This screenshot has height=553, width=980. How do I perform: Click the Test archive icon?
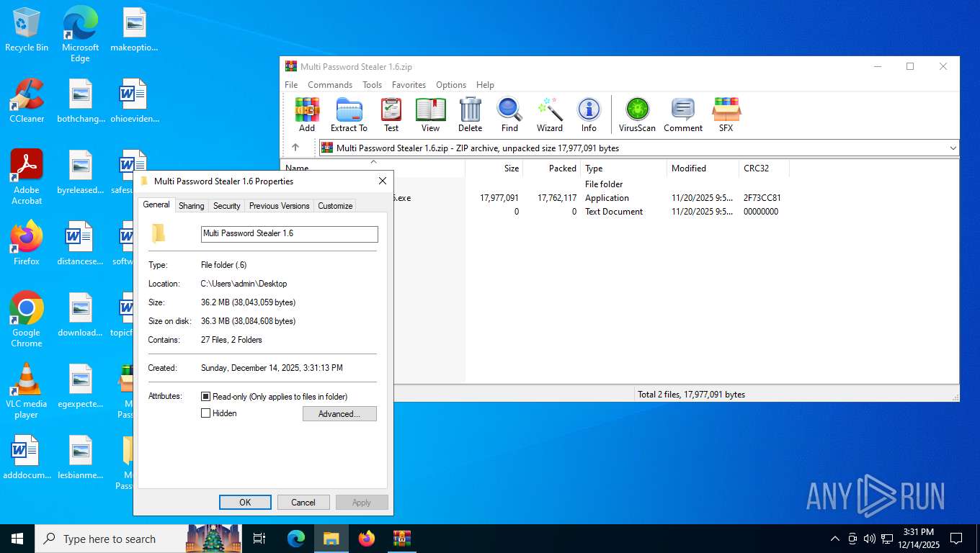(391, 115)
